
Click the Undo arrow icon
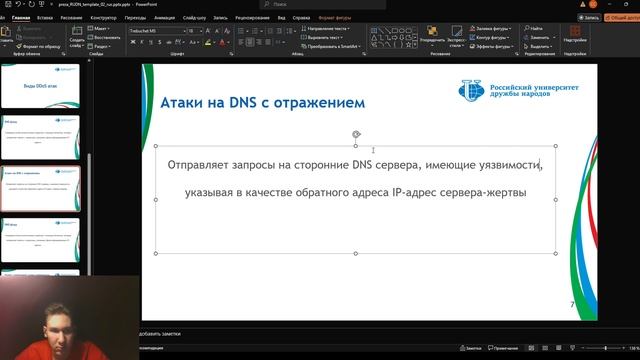point(18,4)
